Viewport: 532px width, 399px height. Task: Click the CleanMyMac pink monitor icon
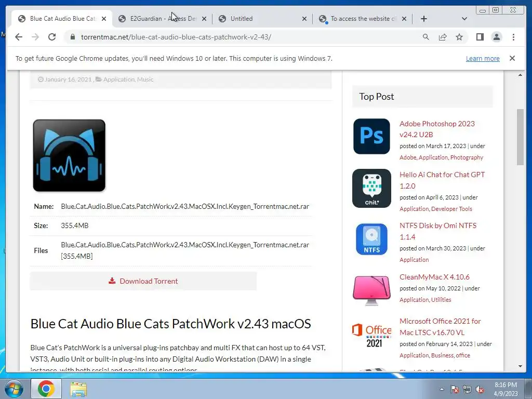pos(371,290)
